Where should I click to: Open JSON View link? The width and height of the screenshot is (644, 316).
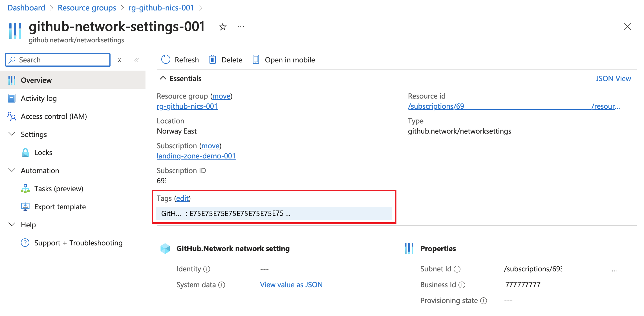click(613, 79)
